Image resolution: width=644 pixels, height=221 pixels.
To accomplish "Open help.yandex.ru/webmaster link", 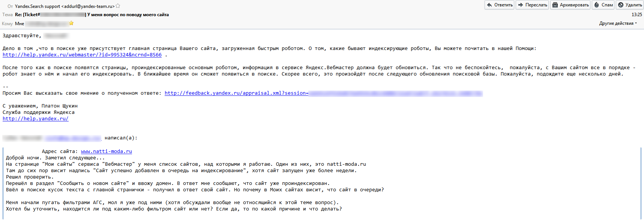I will coord(82,55).
